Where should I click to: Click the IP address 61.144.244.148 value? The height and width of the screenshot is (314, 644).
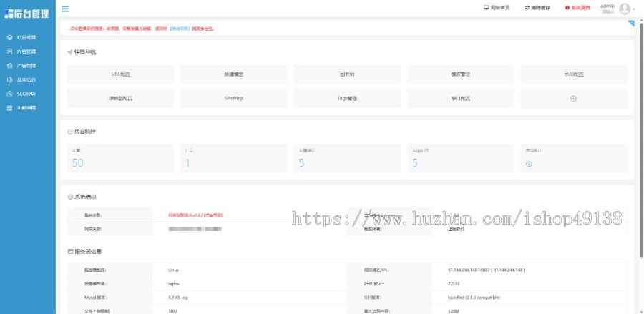click(x=486, y=270)
